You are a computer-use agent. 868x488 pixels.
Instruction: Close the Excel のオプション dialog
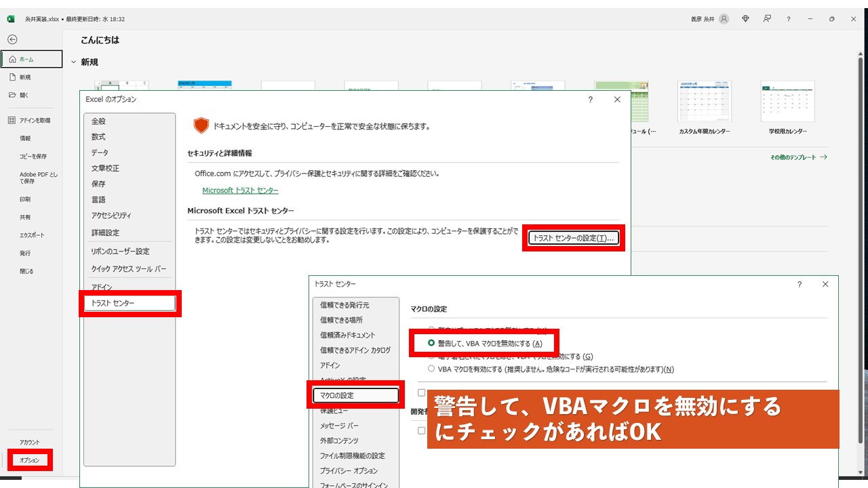pyautogui.click(x=617, y=100)
